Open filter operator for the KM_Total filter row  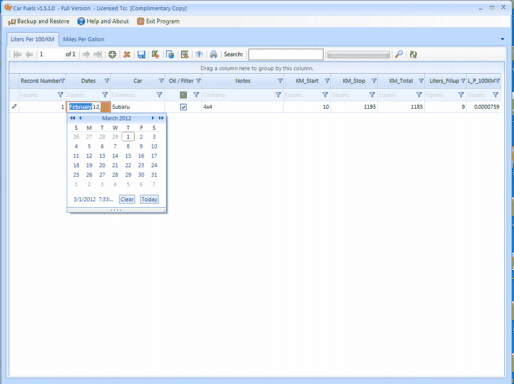click(419, 95)
